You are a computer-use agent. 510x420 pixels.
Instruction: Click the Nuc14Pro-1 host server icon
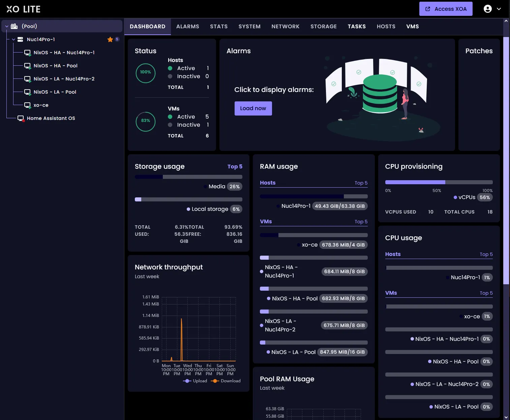click(20, 39)
